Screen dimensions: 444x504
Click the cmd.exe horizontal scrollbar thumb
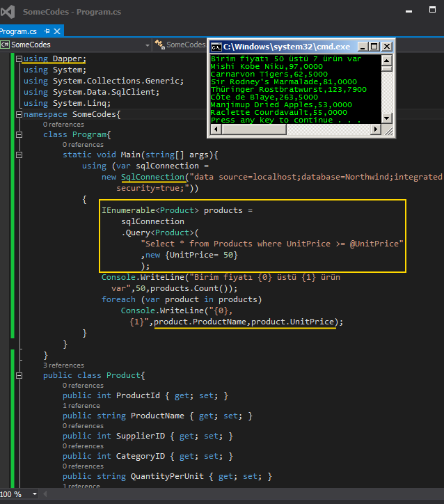pyautogui.click(x=254, y=129)
